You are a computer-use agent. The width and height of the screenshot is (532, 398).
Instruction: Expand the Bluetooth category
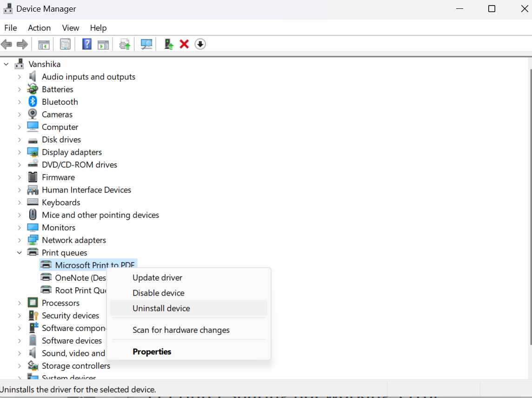[x=19, y=102]
